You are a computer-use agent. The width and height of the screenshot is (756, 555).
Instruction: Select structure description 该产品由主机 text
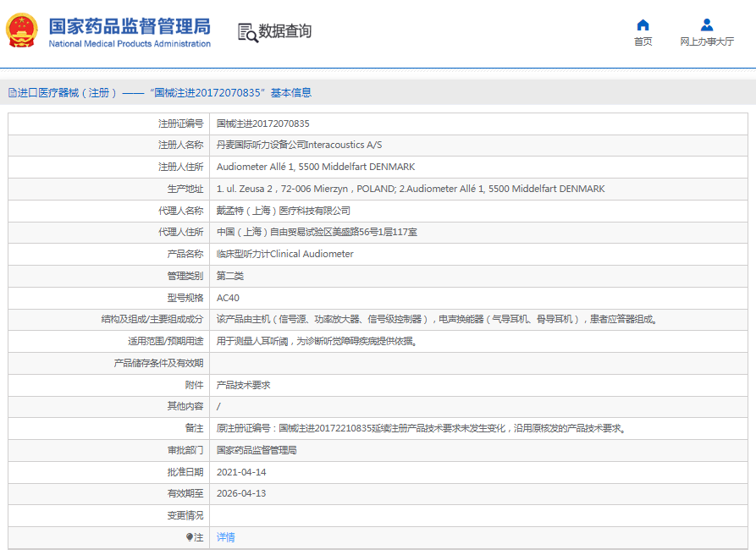coord(438,319)
